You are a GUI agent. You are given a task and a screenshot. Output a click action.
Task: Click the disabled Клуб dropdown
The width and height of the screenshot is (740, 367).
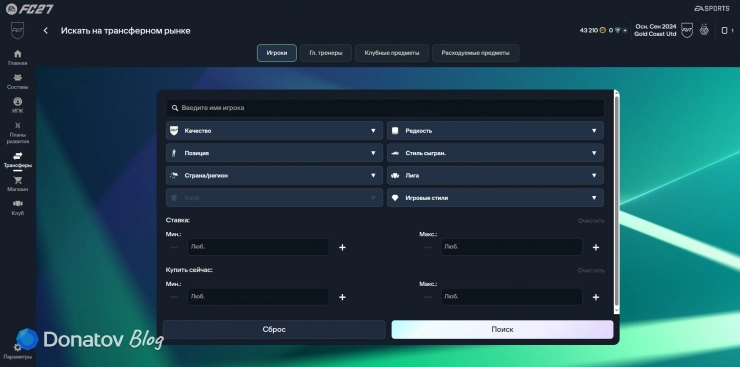click(x=274, y=198)
